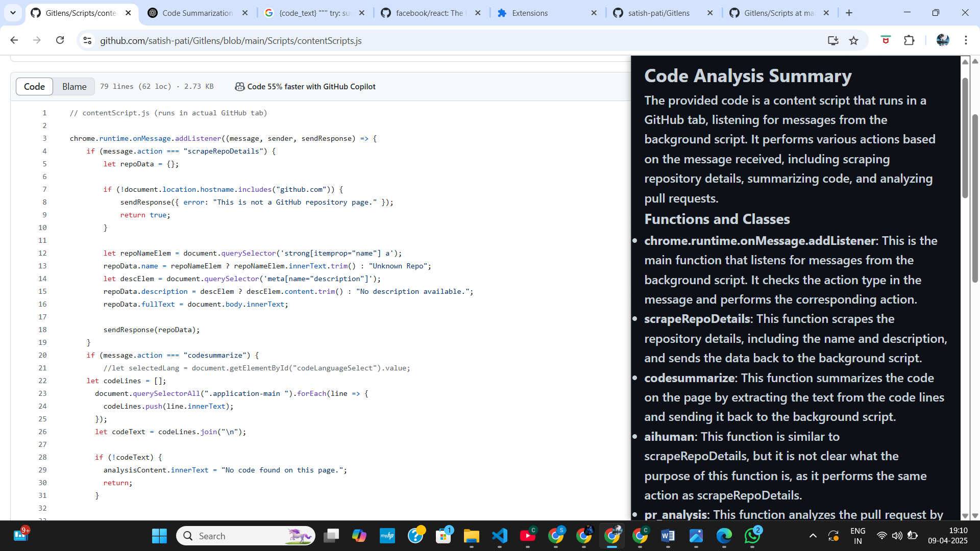The width and height of the screenshot is (980, 551).
Task: Open Visual Studio Code from the taskbar
Action: click(500, 536)
